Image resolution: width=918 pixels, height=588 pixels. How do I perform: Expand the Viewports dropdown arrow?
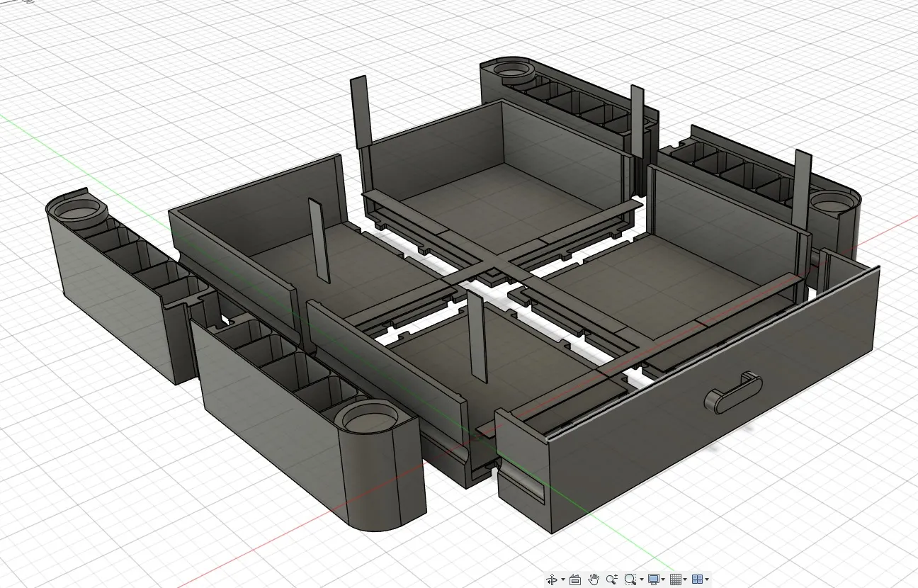tap(706, 579)
